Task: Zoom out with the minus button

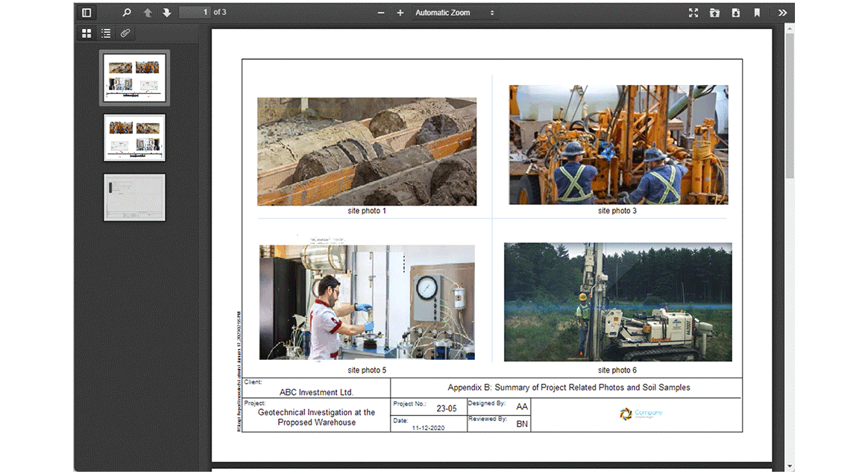Action: (x=381, y=13)
